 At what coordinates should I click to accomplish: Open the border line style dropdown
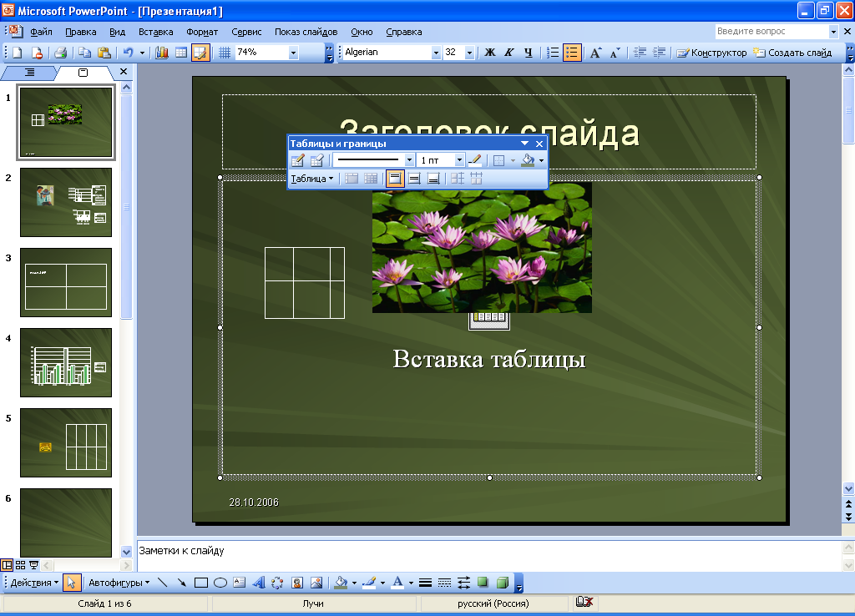pos(409,160)
